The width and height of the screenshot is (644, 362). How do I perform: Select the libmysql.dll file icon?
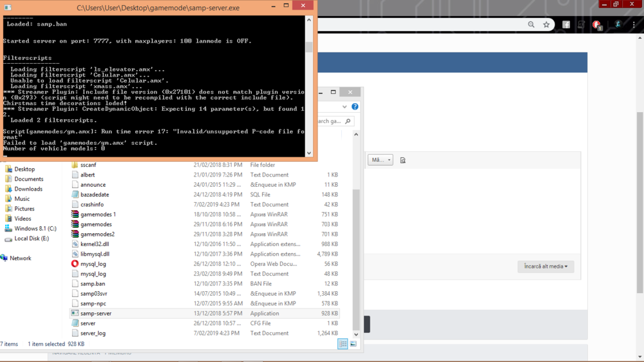[75, 254]
